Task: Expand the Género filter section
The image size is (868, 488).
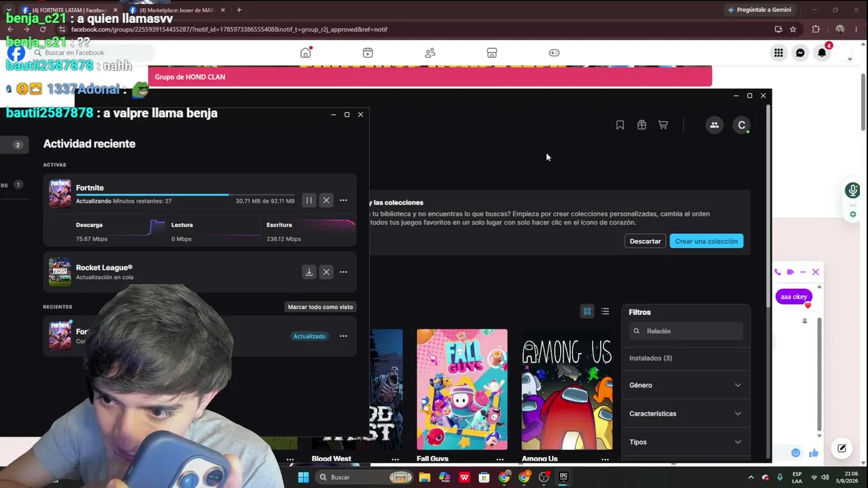Action: point(685,385)
